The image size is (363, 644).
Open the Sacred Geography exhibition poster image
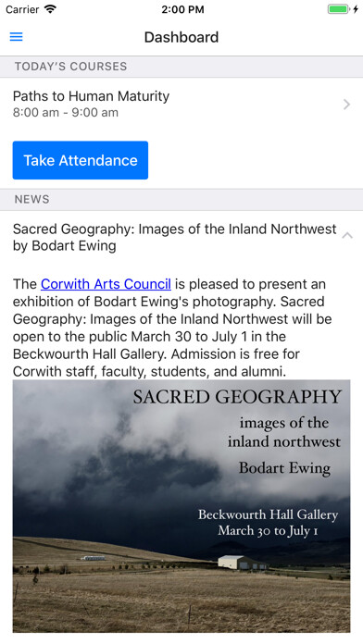(181, 506)
